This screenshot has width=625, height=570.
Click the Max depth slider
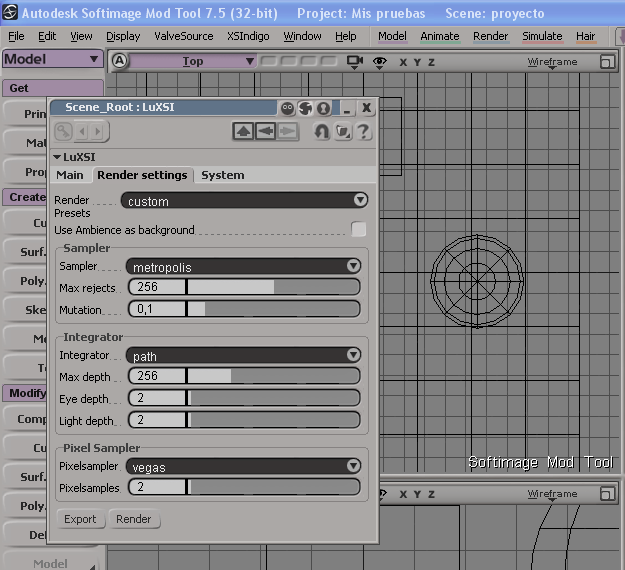point(273,376)
